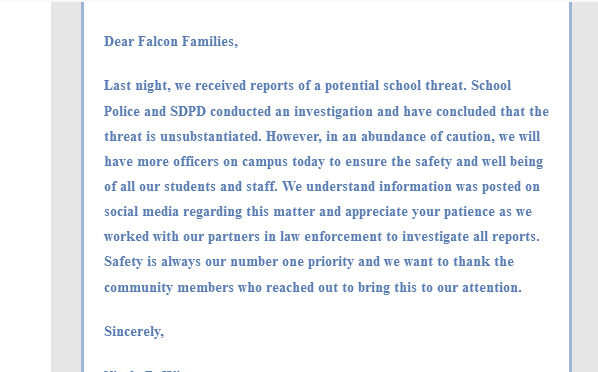Click the word "However" in the third line
Viewport: 598px width, 372px height.
(292, 137)
